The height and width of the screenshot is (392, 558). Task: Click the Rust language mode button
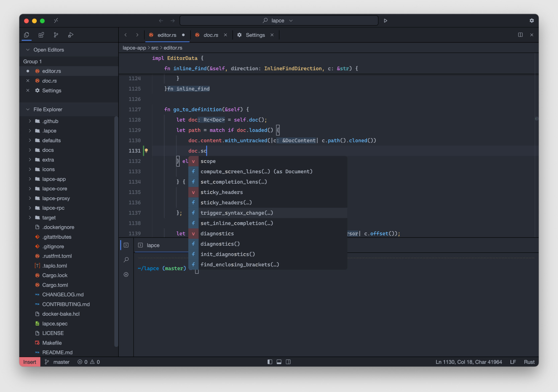[x=529, y=362]
